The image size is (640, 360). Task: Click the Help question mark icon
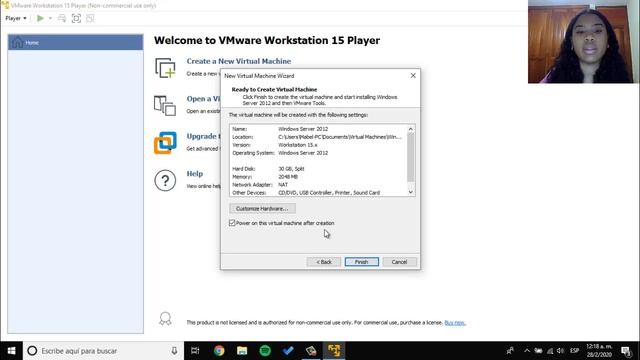tap(165, 180)
